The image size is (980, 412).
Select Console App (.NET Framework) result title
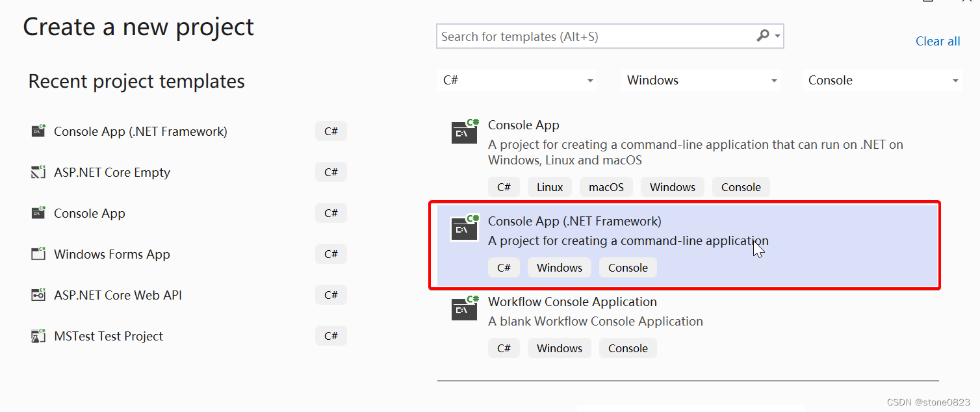tap(574, 221)
